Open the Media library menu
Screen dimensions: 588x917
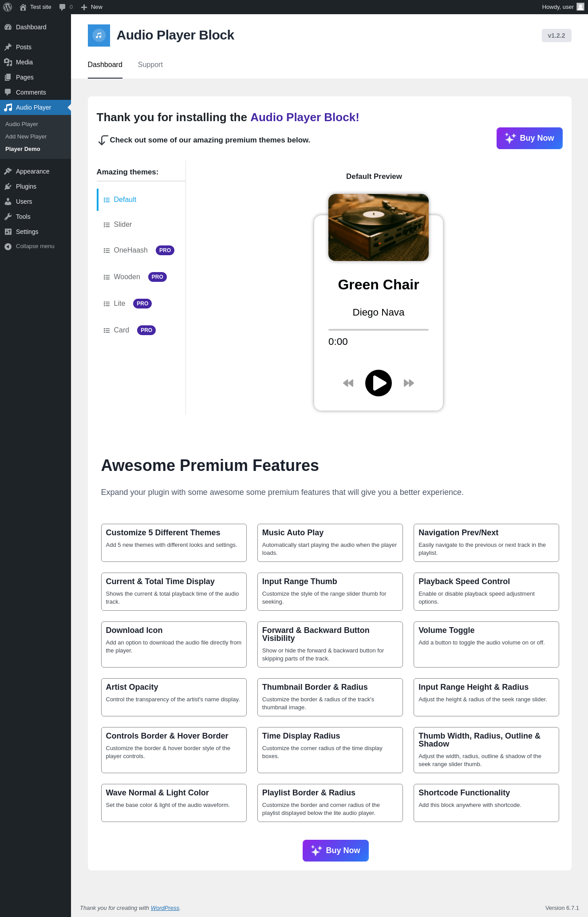pos(36,62)
